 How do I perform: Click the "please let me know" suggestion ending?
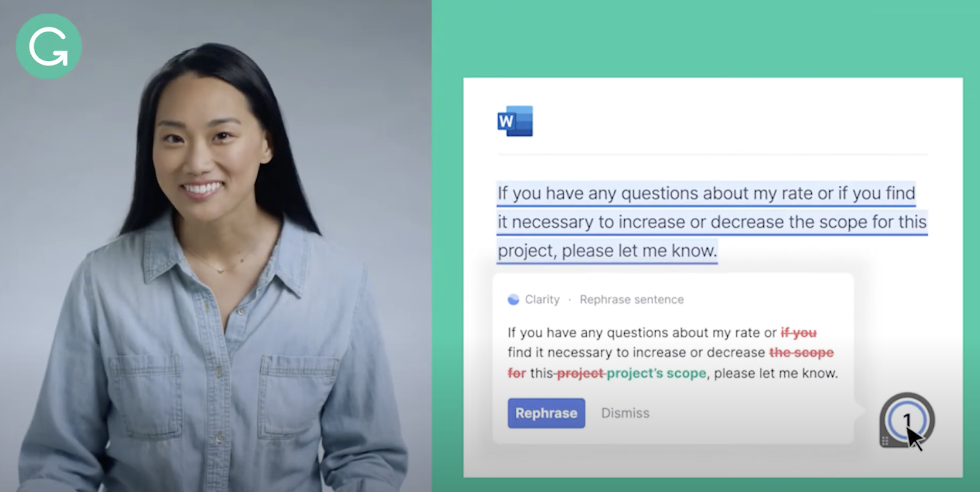tap(775, 373)
